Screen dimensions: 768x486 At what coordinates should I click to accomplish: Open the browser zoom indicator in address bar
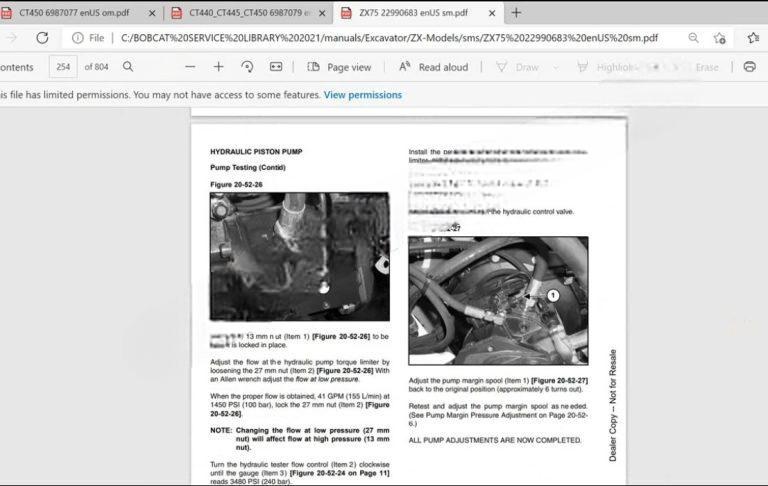pyautogui.click(x=693, y=38)
